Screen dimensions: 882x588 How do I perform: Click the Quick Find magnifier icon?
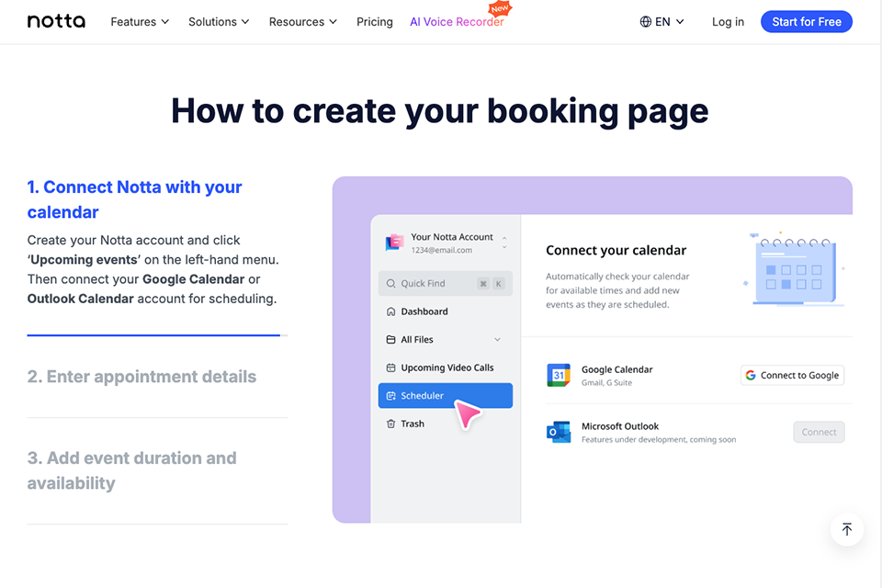tap(391, 284)
